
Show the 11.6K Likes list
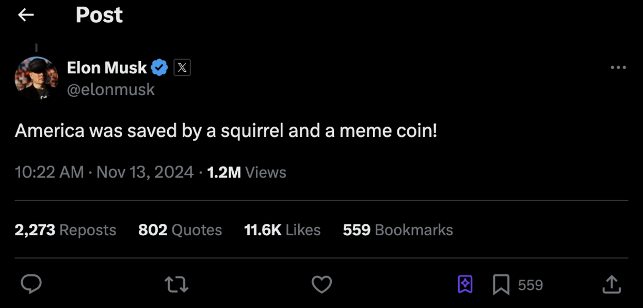click(282, 230)
